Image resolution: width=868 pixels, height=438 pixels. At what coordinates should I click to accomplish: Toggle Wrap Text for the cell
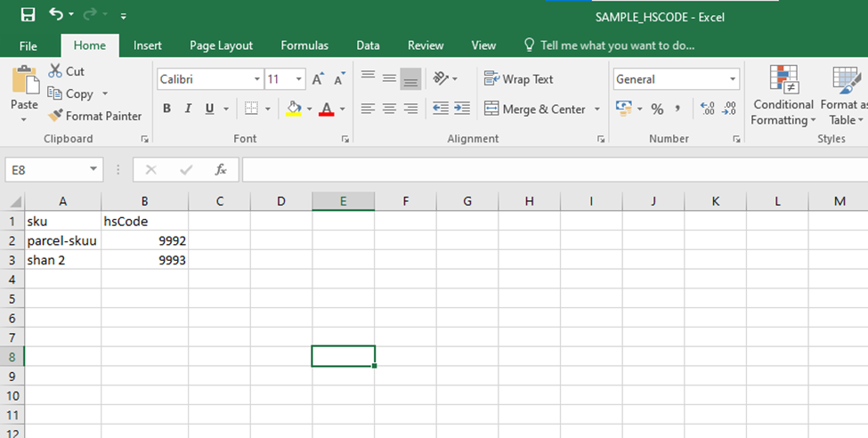click(519, 79)
